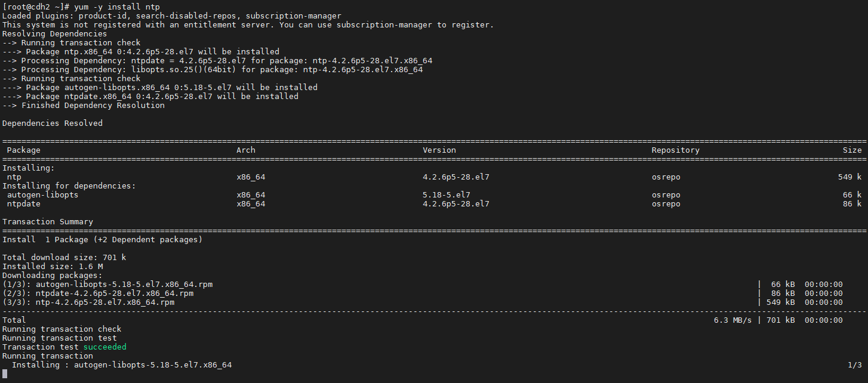Click 'ntpdate-4.2.6p5-28.el7.x86_64.rpm' download line
The height and width of the screenshot is (383, 868).
[x=98, y=294]
